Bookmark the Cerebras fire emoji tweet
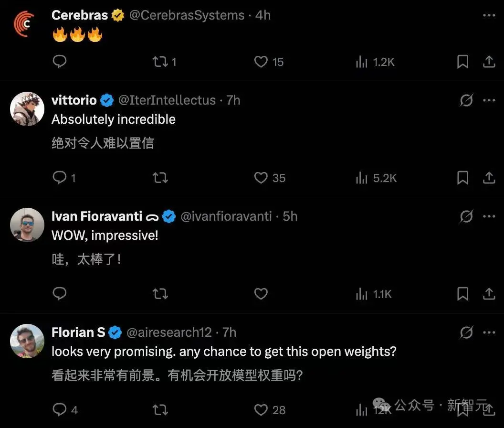 point(462,62)
